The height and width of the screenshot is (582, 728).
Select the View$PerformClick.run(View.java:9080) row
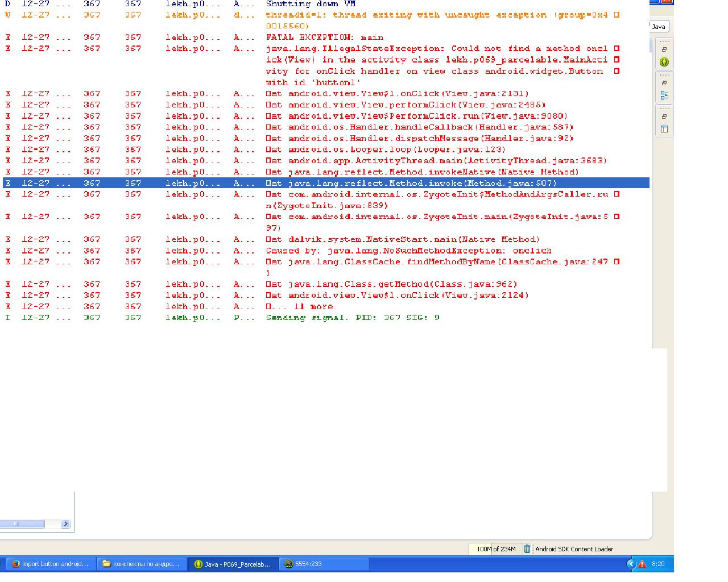(x=326, y=116)
